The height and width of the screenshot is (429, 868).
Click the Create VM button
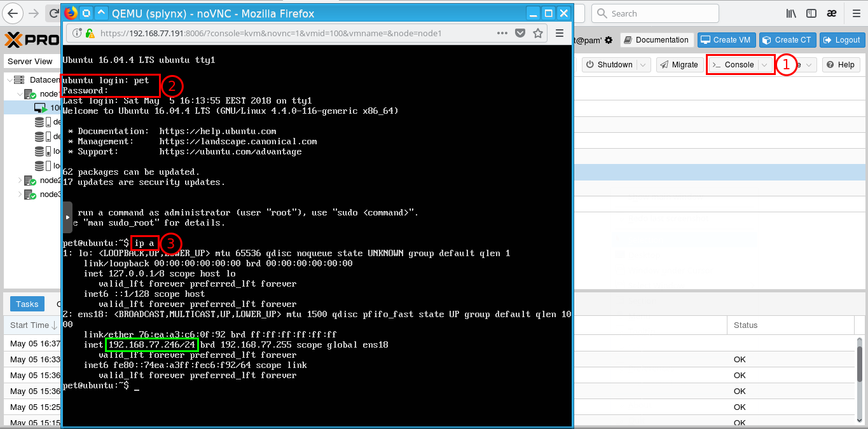pos(726,40)
